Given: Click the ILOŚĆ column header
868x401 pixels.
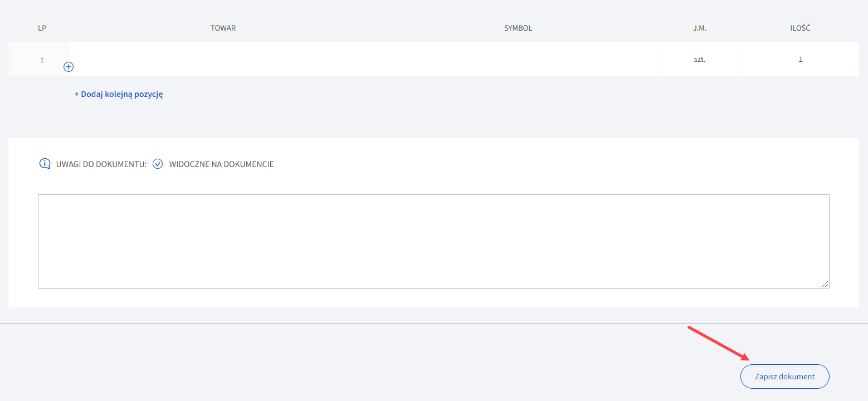Looking at the screenshot, I should pos(800,28).
